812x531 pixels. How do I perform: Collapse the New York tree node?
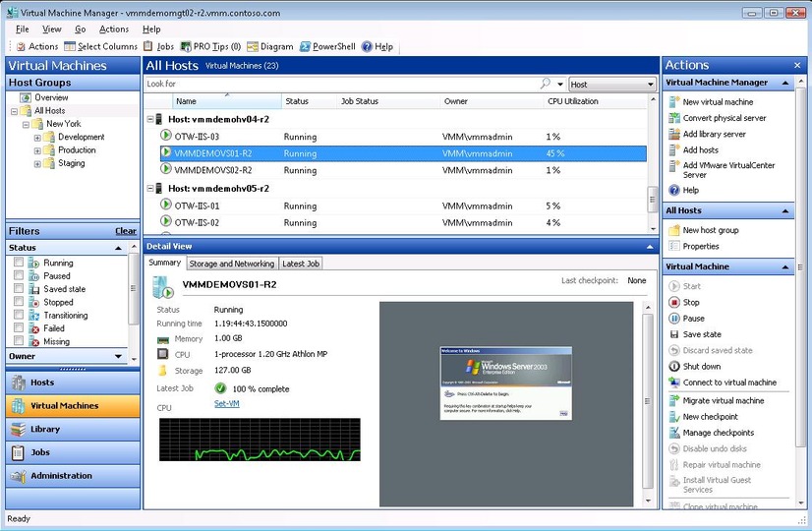26,124
